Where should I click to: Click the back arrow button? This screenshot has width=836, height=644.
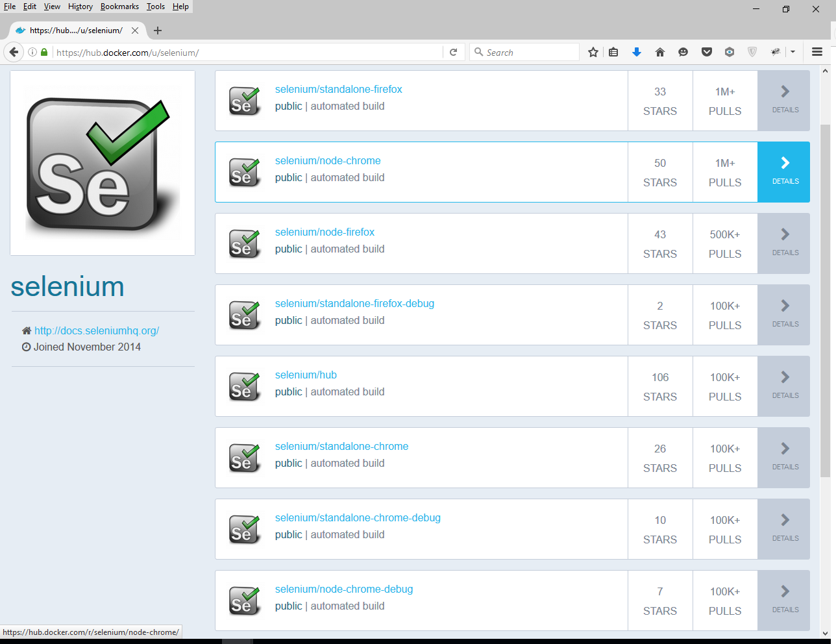click(x=14, y=52)
